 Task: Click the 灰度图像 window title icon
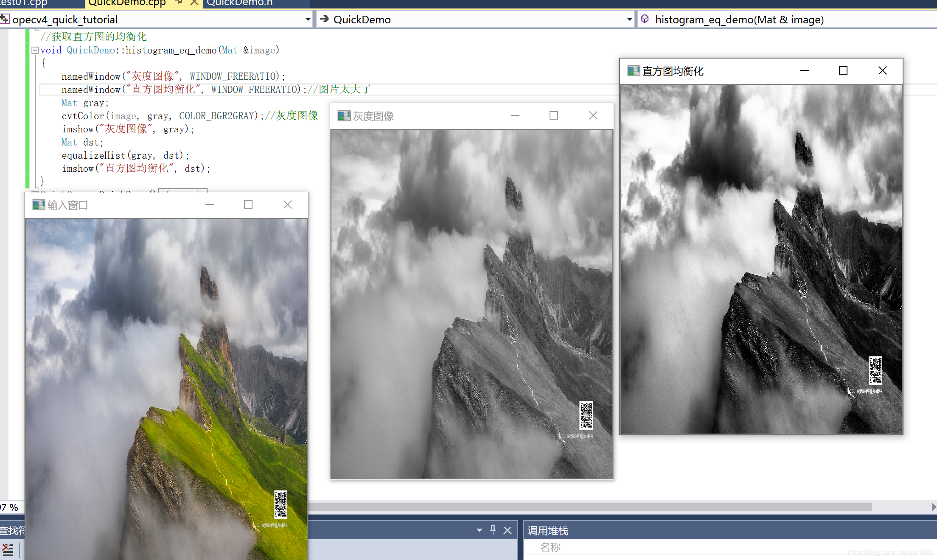pos(344,115)
